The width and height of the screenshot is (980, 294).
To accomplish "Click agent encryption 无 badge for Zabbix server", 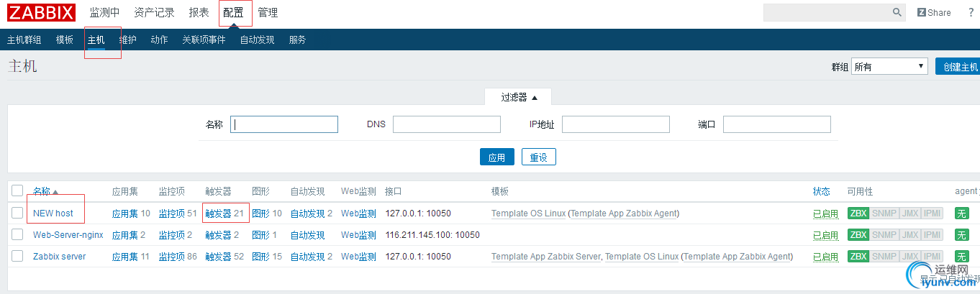I will point(961,257).
